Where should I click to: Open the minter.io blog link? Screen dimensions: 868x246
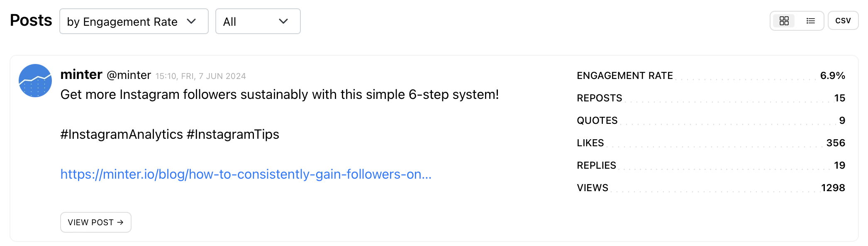click(x=246, y=175)
